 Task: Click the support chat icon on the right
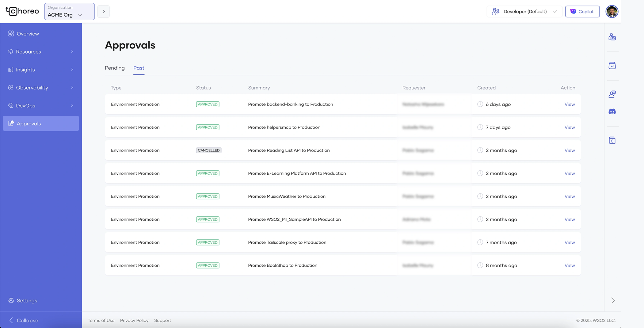[612, 94]
